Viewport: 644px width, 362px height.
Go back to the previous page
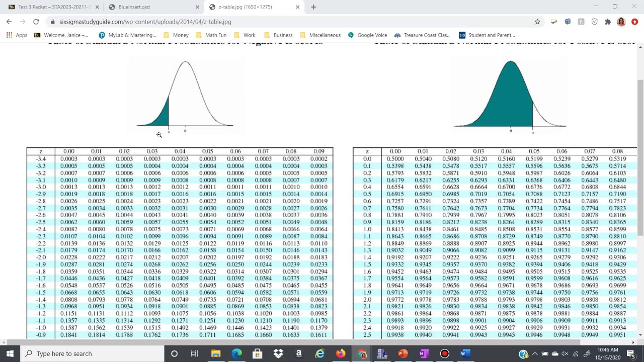point(9,22)
